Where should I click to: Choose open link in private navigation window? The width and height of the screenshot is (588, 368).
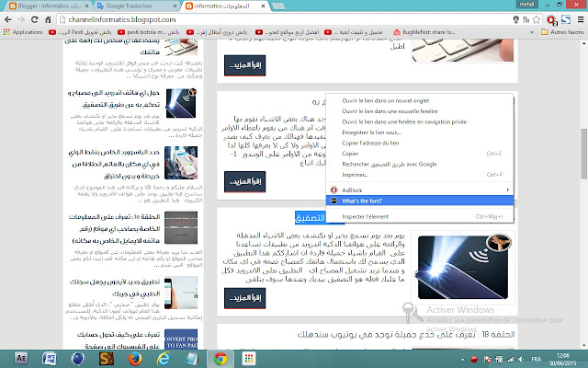pos(420,121)
